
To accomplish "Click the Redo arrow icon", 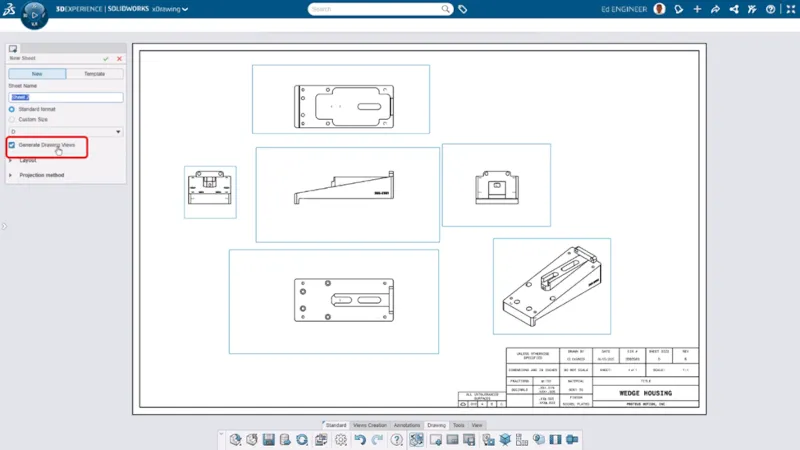I will (x=376, y=439).
